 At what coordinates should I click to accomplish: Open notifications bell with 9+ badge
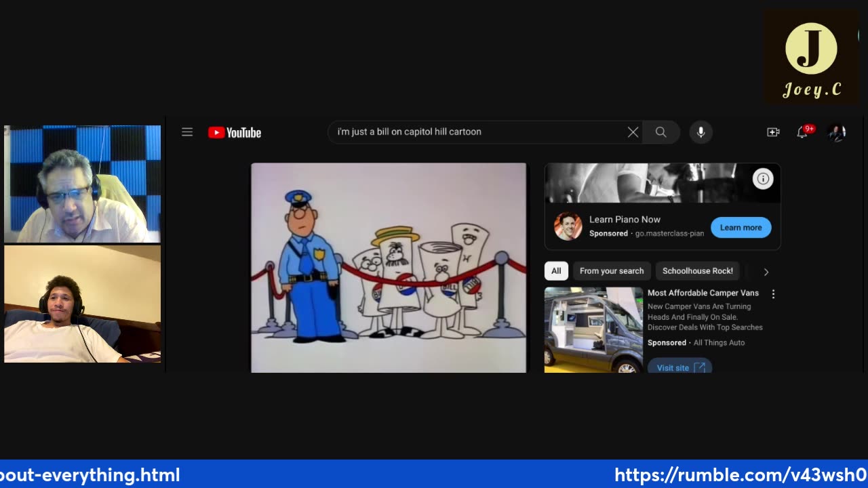[803, 132]
